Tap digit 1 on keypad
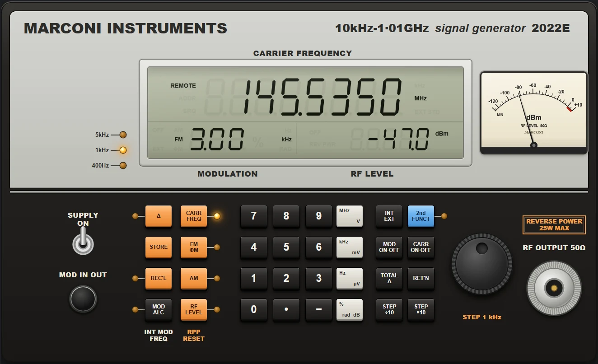 point(254,278)
